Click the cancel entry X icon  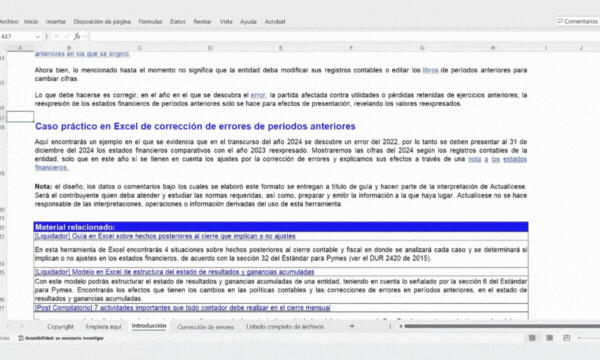pos(56,36)
